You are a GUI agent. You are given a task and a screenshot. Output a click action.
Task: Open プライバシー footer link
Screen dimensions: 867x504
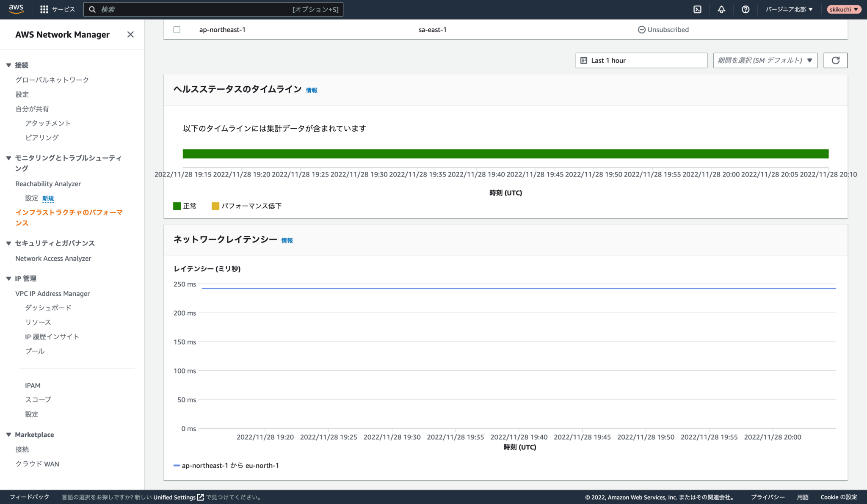[768, 497]
